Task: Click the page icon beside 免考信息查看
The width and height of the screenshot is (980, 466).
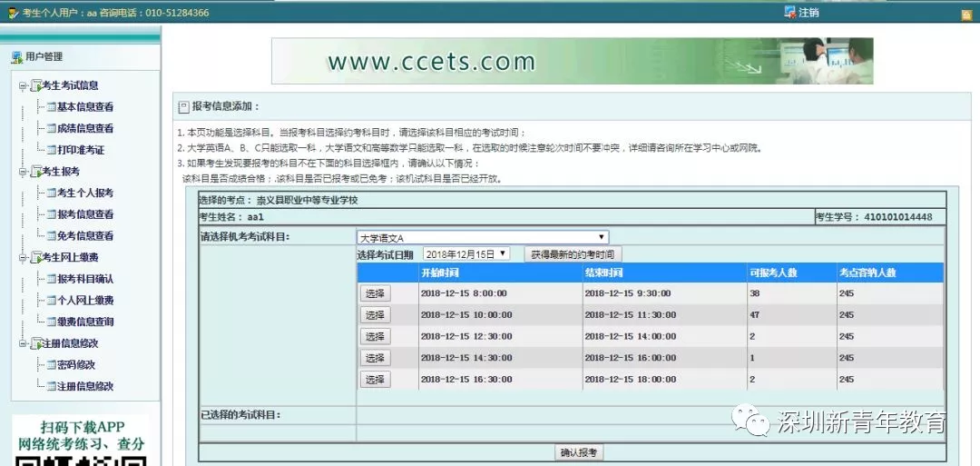Action: 51,236
